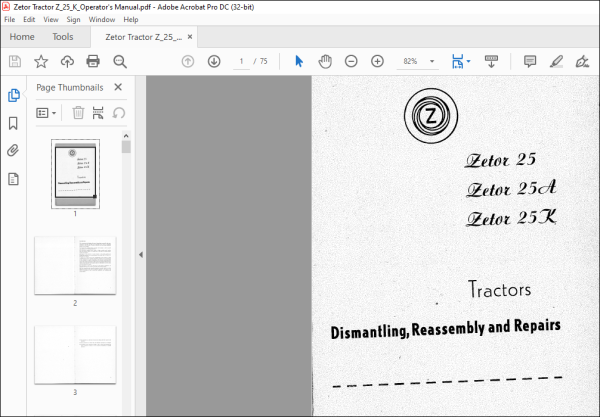Collapse the navigation pane arrow
Image resolution: width=600 pixels, height=417 pixels.
141,254
